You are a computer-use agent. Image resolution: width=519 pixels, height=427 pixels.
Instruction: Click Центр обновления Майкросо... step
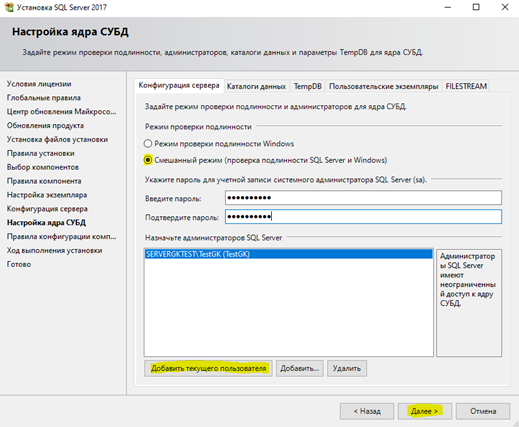61,112
